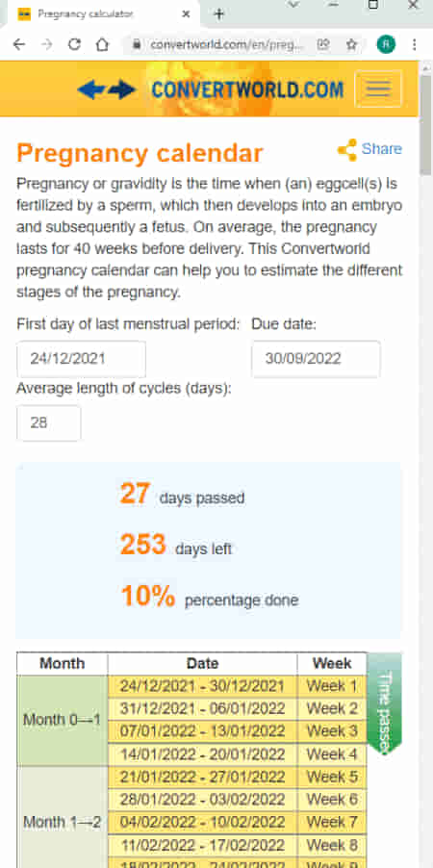Viewport: 433px width, 868px height.
Task: Open Chrome three-dot menu
Action: 414,45
